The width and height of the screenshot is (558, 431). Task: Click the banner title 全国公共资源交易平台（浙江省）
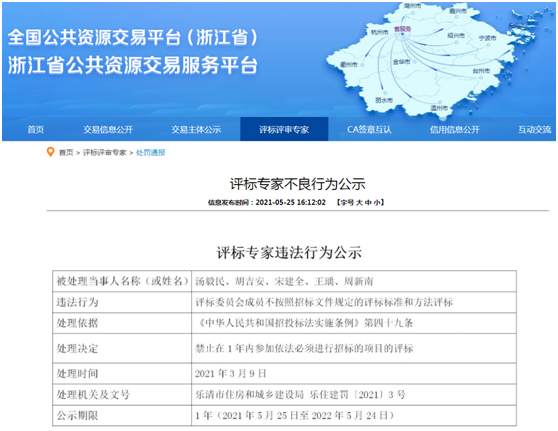click(x=133, y=37)
